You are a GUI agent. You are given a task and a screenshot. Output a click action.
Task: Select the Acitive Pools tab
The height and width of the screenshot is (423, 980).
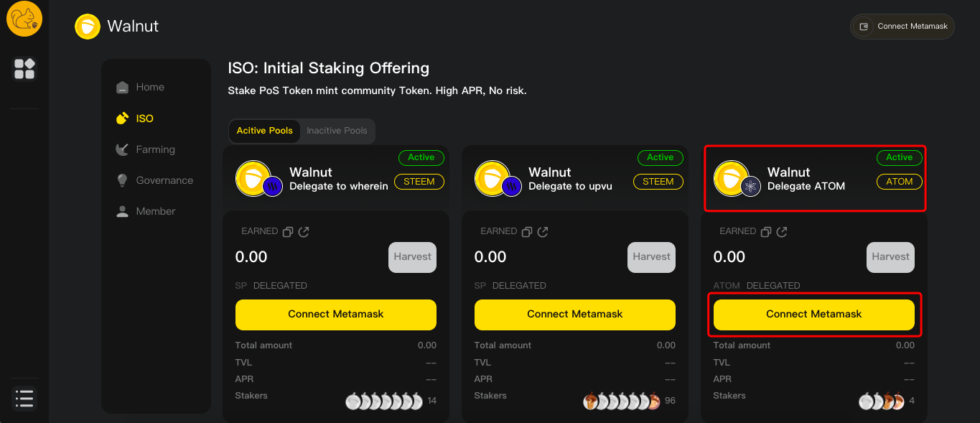[x=265, y=131]
